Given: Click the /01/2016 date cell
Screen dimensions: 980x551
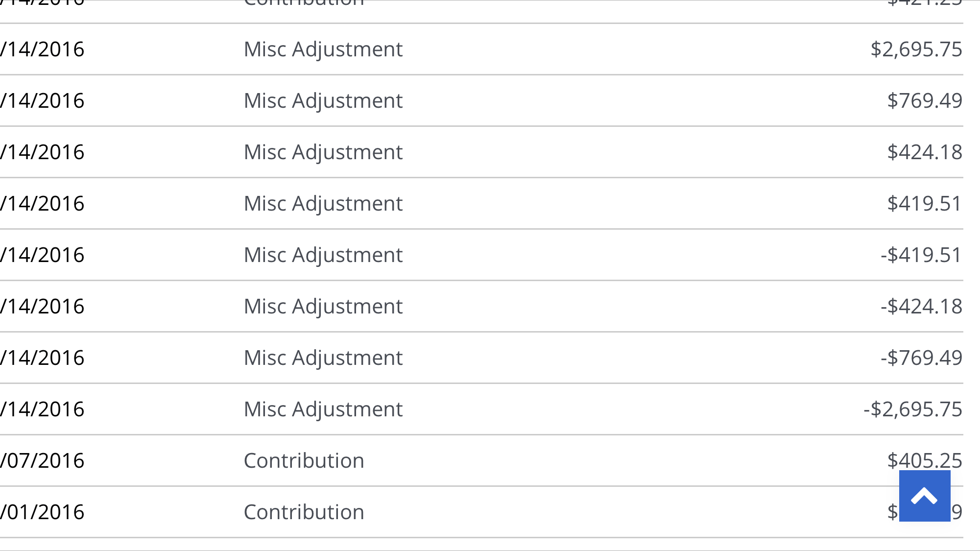Looking at the screenshot, I should [x=42, y=512].
